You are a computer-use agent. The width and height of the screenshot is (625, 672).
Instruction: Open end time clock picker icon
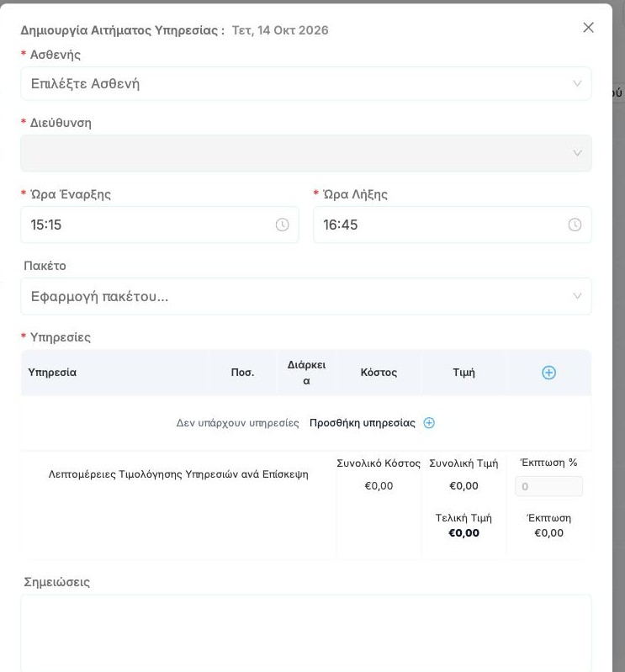point(575,225)
